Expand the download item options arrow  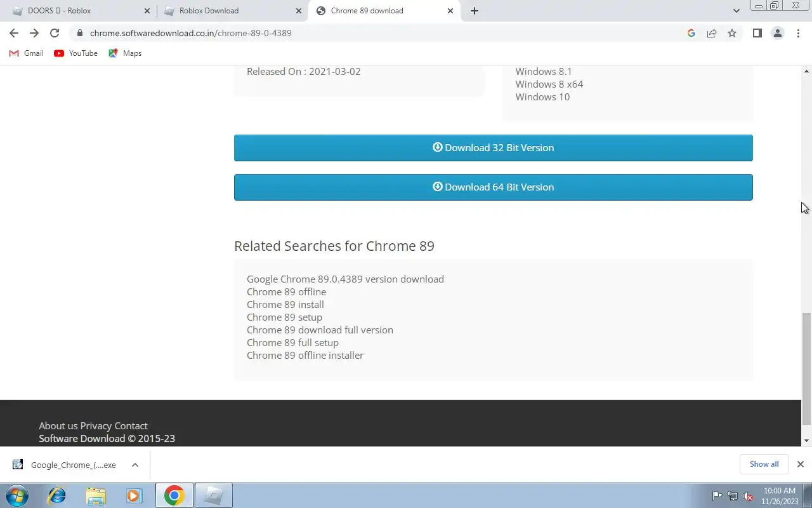135,465
